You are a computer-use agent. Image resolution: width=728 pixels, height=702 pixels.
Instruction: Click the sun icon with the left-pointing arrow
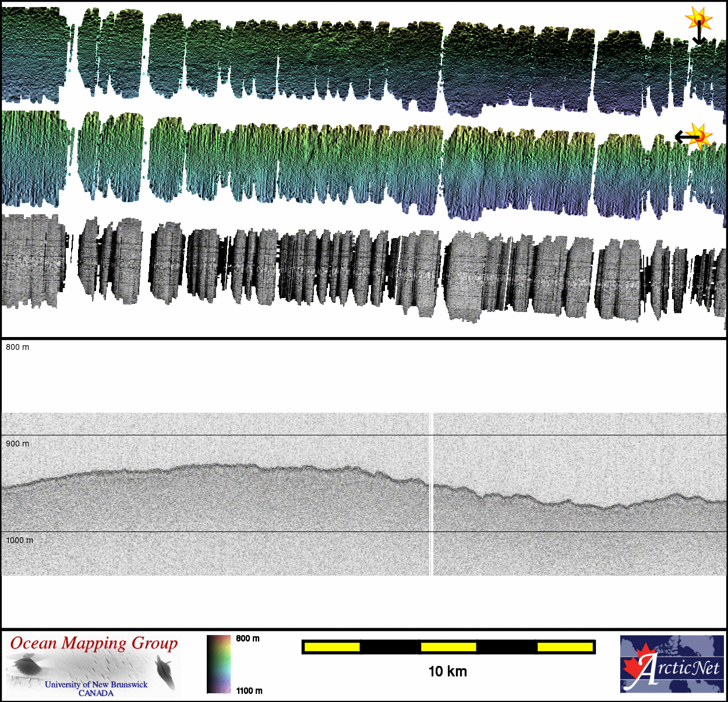click(701, 136)
